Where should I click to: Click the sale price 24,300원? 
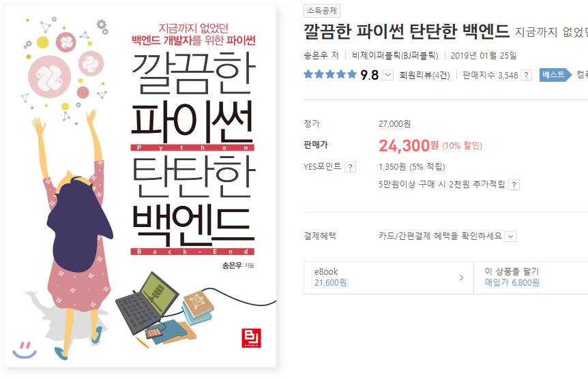[x=409, y=145]
